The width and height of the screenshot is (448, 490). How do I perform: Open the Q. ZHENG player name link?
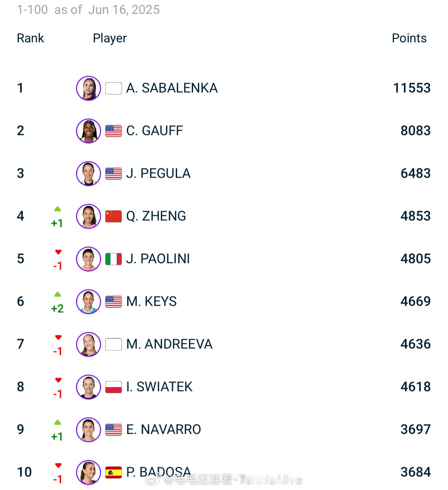(x=156, y=216)
